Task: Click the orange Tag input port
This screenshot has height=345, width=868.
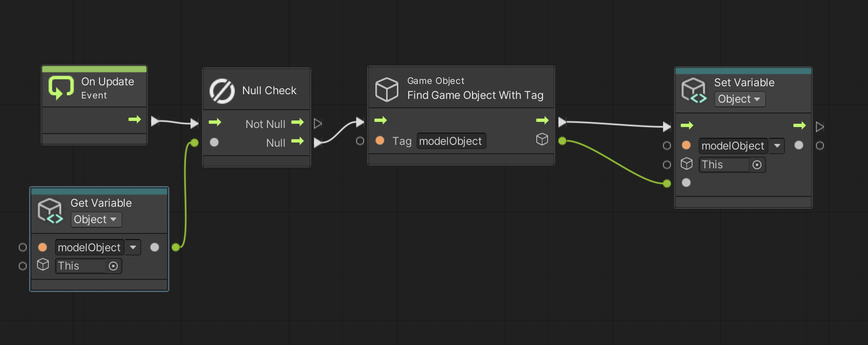Action: click(x=380, y=141)
